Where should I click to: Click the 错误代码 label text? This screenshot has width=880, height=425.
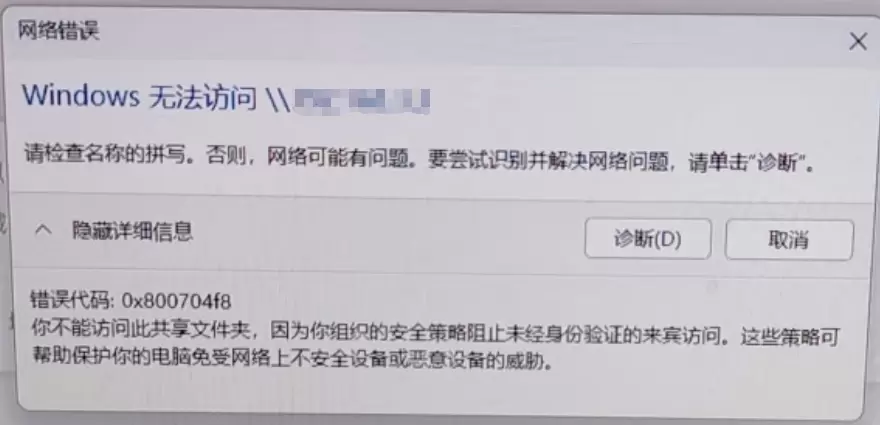coord(71,301)
